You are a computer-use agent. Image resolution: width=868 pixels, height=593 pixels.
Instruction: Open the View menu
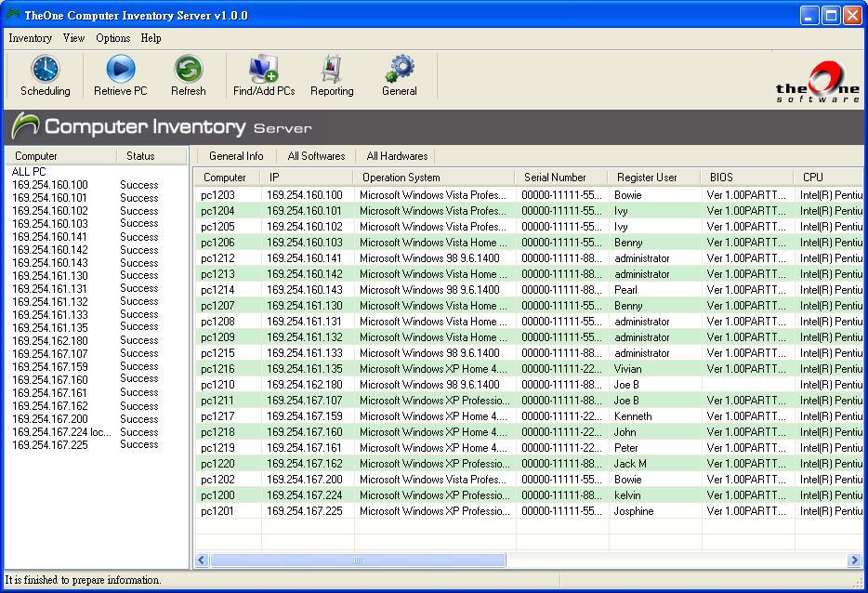pos(73,38)
